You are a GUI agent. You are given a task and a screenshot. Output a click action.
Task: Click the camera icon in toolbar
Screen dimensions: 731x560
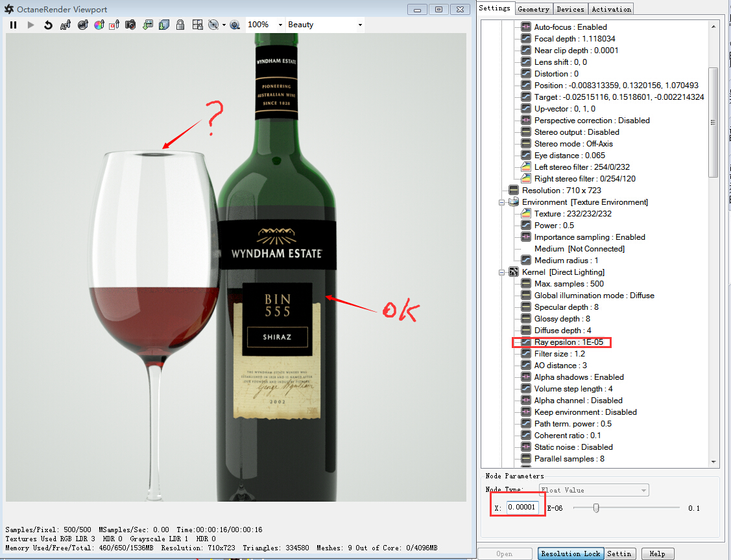click(x=130, y=25)
